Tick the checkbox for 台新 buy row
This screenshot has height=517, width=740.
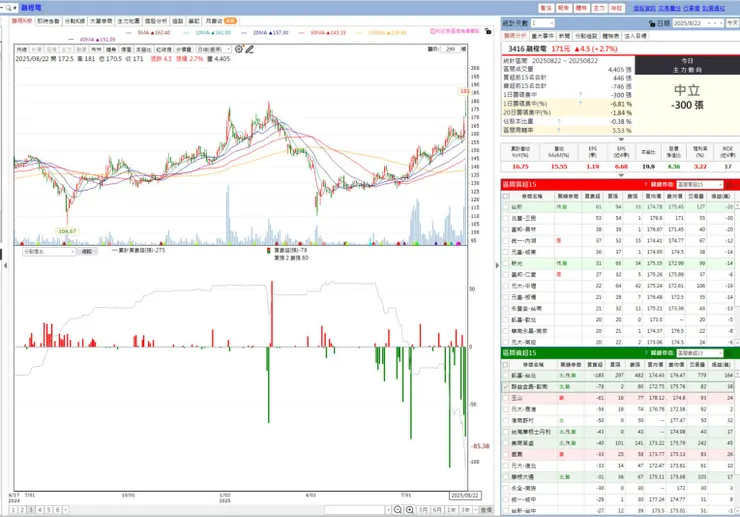point(506,207)
